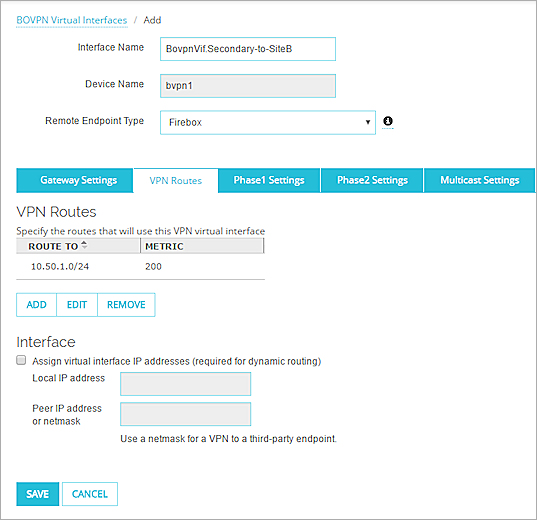Click EDIT for the selected route
The image size is (537, 520).
coord(77,305)
